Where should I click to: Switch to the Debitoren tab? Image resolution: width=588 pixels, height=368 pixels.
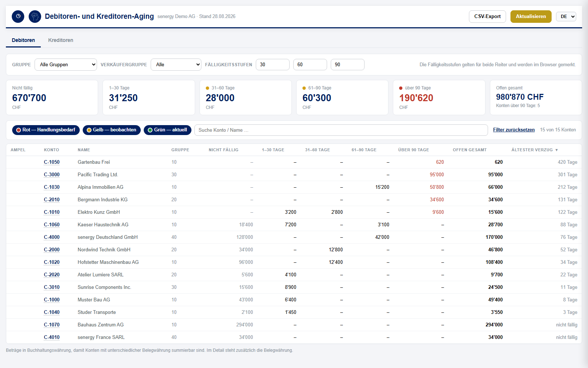(x=24, y=40)
